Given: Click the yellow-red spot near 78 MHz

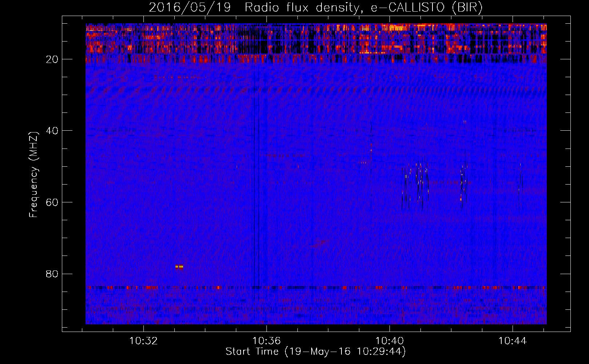Looking at the screenshot, I should click(179, 266).
